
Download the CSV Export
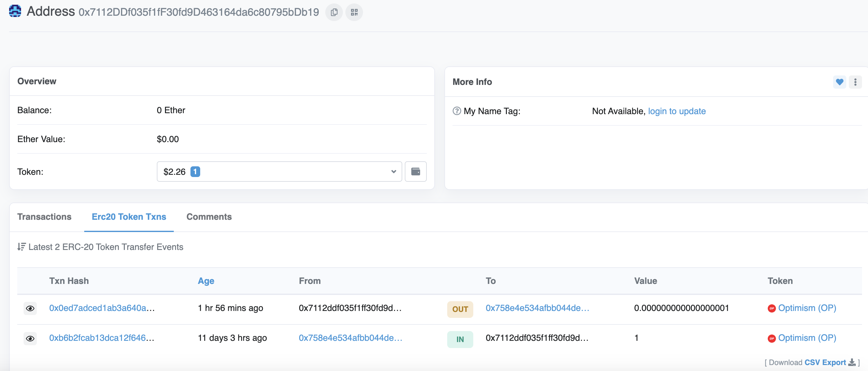tap(825, 362)
